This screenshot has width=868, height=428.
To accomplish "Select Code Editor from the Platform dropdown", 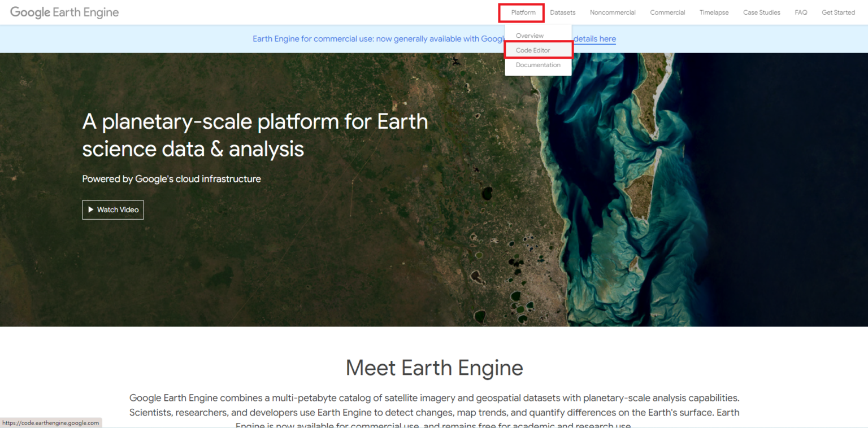I will pyautogui.click(x=532, y=50).
